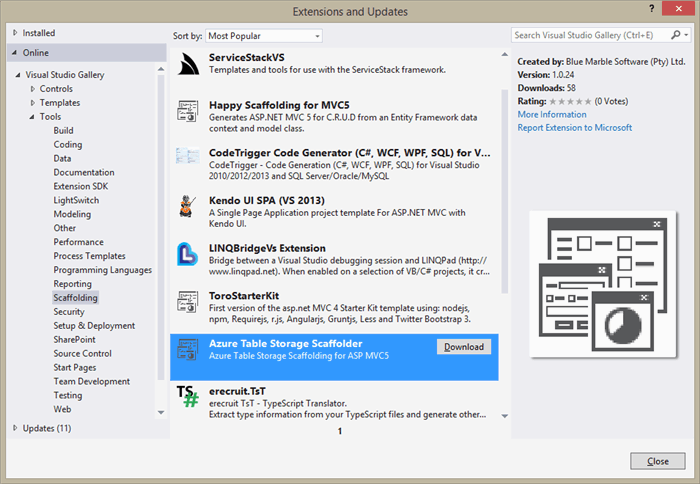Screen dimensions: 700x484
Task: Open the Sort by Most Popular dropdown
Action: (264, 36)
